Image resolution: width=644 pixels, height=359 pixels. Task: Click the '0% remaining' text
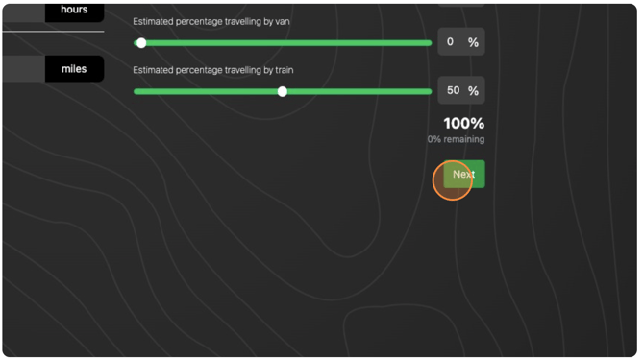(x=456, y=139)
